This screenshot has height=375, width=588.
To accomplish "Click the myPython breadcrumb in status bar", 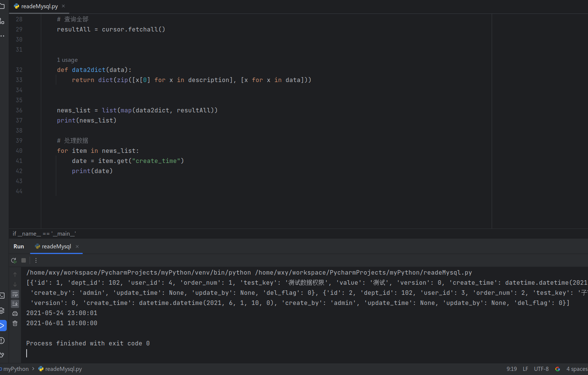I will (x=16, y=369).
